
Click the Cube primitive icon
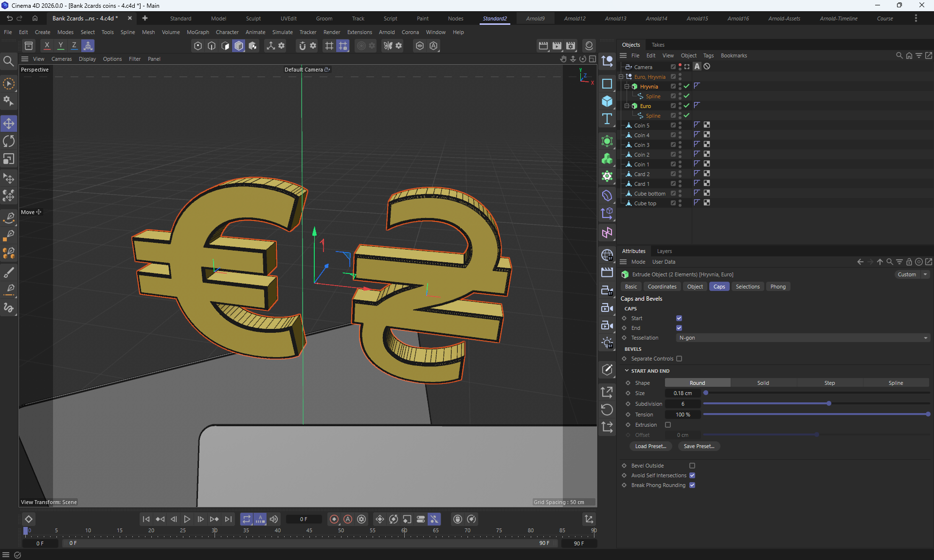607,101
